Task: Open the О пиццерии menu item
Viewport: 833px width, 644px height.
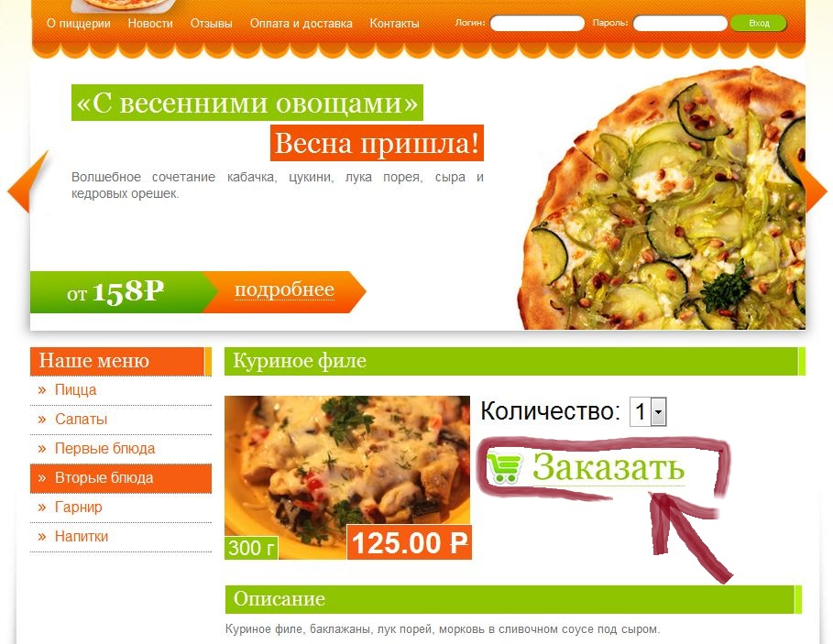Action: tap(79, 24)
